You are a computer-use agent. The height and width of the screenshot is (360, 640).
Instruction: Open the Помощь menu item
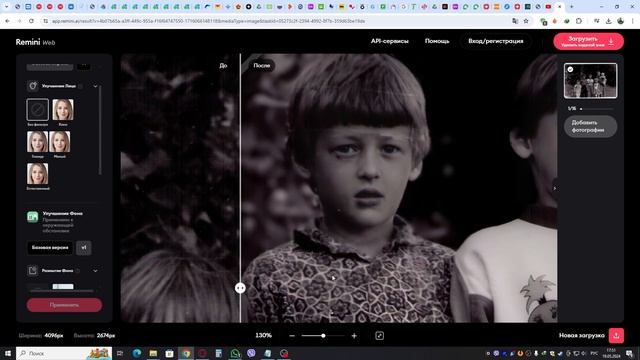[437, 41]
